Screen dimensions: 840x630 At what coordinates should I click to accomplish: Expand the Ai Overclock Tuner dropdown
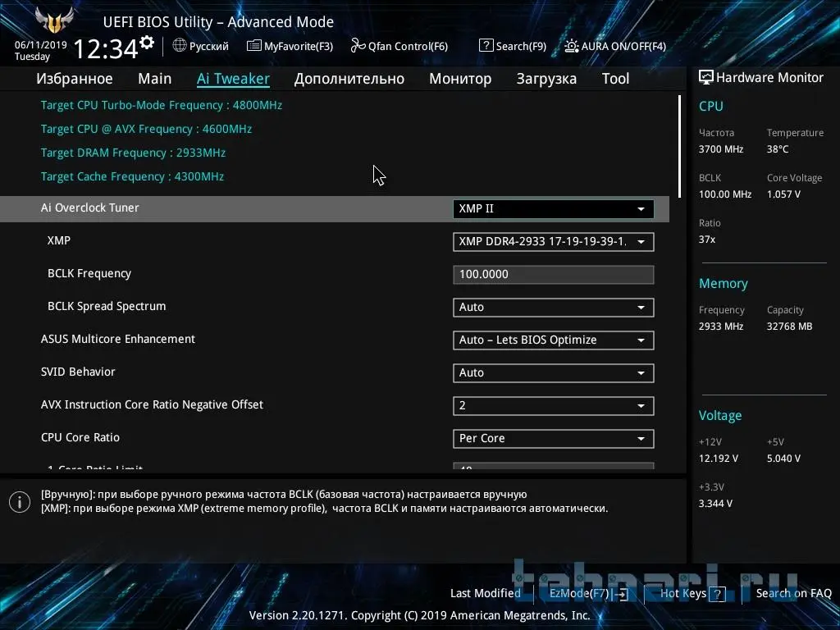[554, 209]
